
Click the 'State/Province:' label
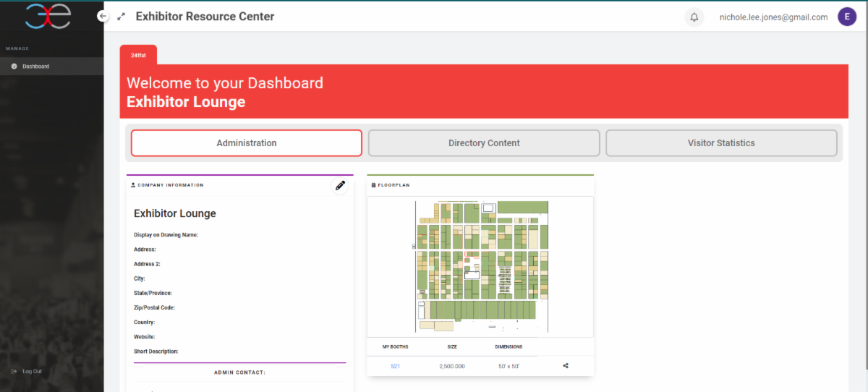click(x=153, y=293)
